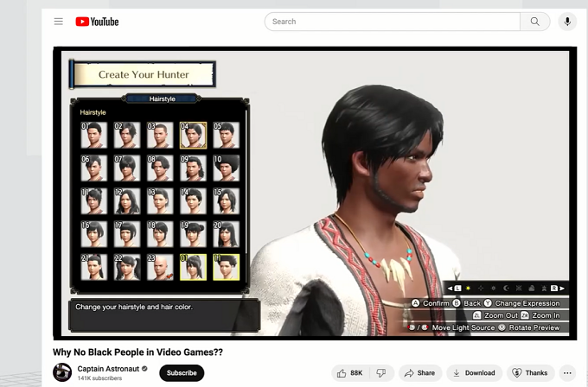This screenshot has width=588, height=387.
Task: Send Thanks to the creator
Action: click(x=530, y=373)
